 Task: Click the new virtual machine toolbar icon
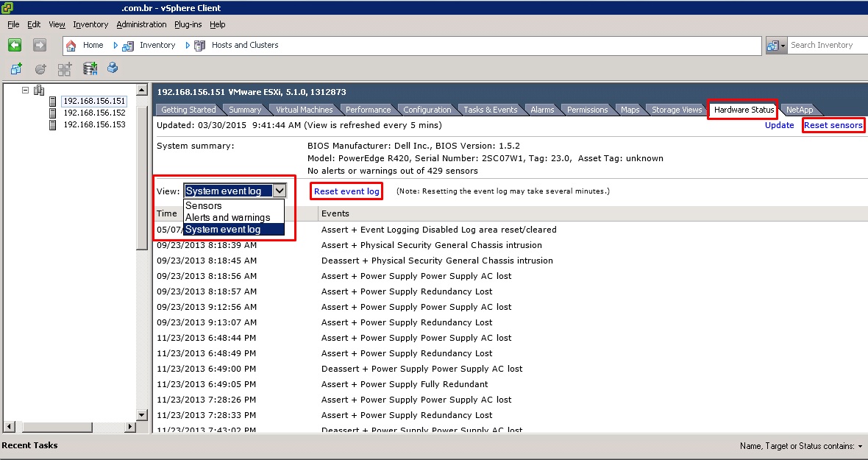(16, 68)
